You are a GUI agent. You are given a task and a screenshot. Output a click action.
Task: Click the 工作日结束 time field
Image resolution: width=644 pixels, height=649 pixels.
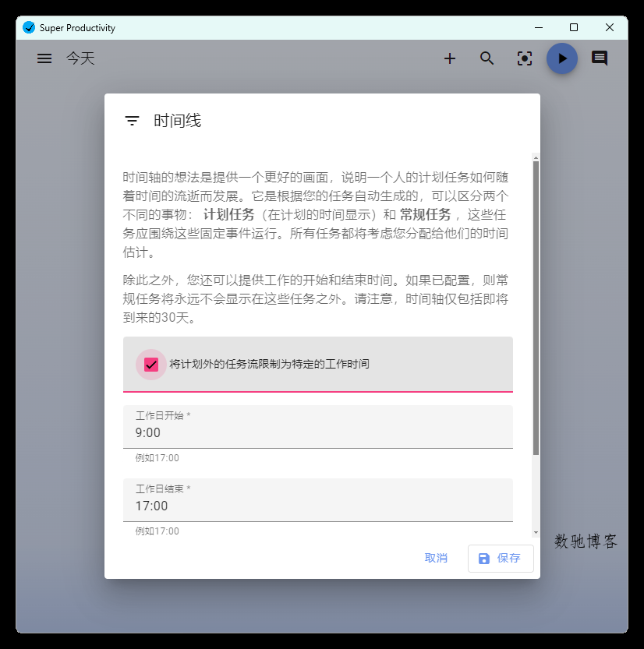(317, 500)
